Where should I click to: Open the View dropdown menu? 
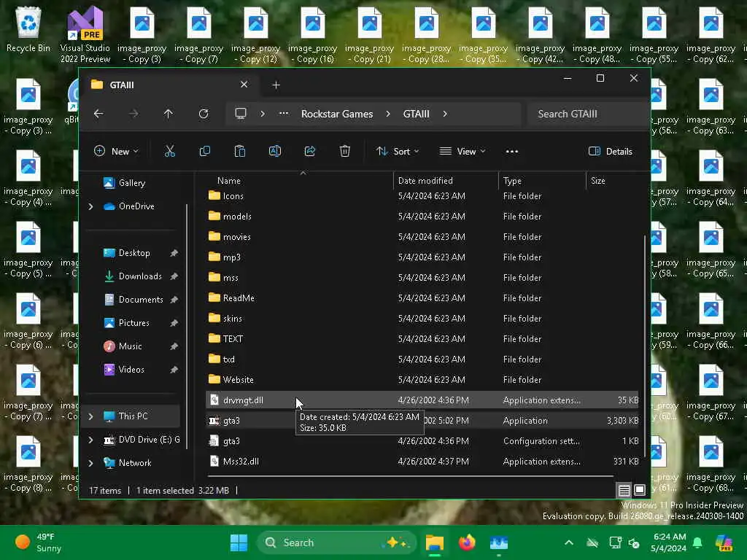462,152
